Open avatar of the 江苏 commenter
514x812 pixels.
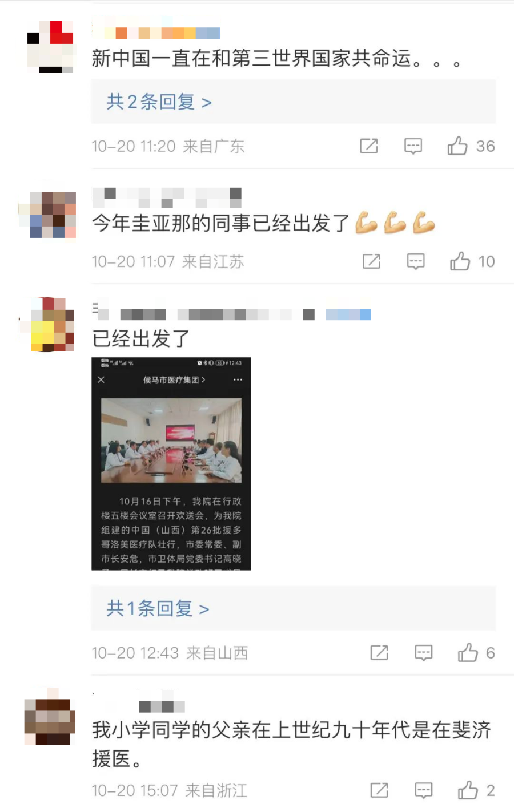51,215
